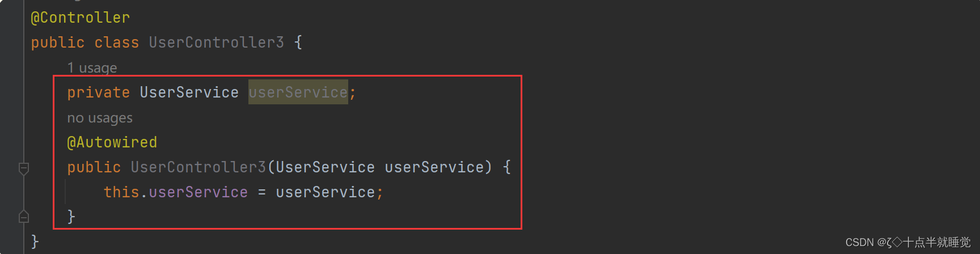
Task: Click the UserController3 constructor name
Action: (198, 167)
